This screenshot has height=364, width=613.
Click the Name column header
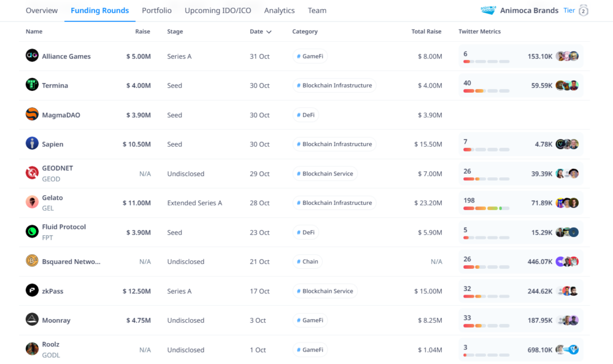click(x=34, y=31)
